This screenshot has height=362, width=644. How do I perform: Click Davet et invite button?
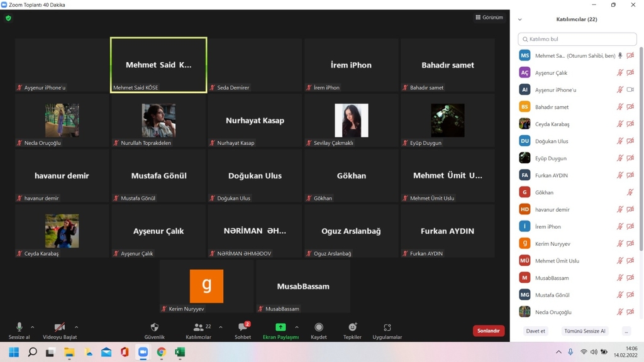click(536, 331)
